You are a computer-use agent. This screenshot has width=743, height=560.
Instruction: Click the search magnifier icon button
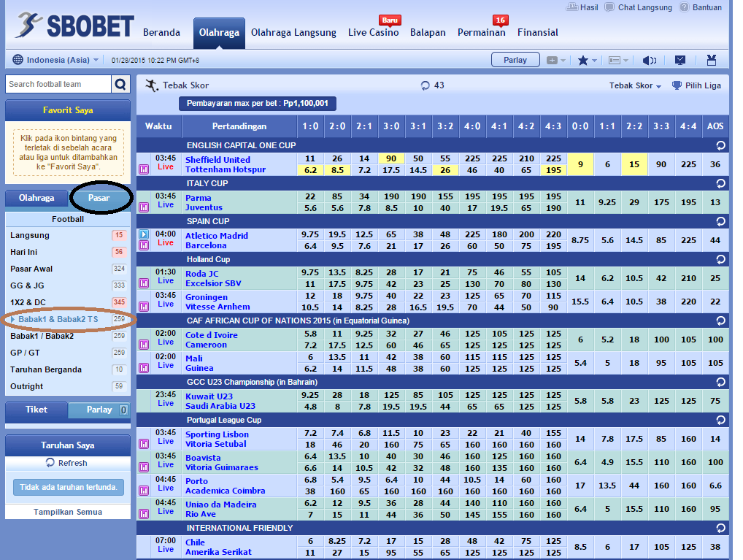[x=120, y=85]
